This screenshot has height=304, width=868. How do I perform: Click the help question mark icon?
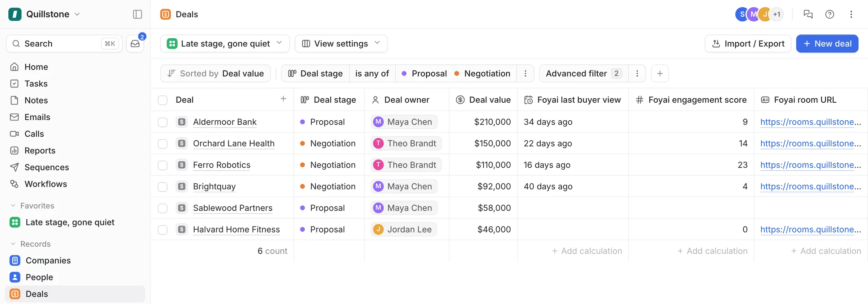tap(830, 14)
